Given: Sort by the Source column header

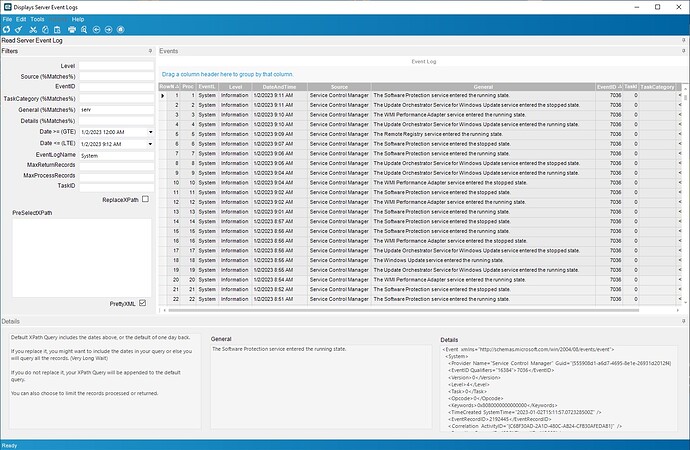Looking at the screenshot, I should click(339, 87).
